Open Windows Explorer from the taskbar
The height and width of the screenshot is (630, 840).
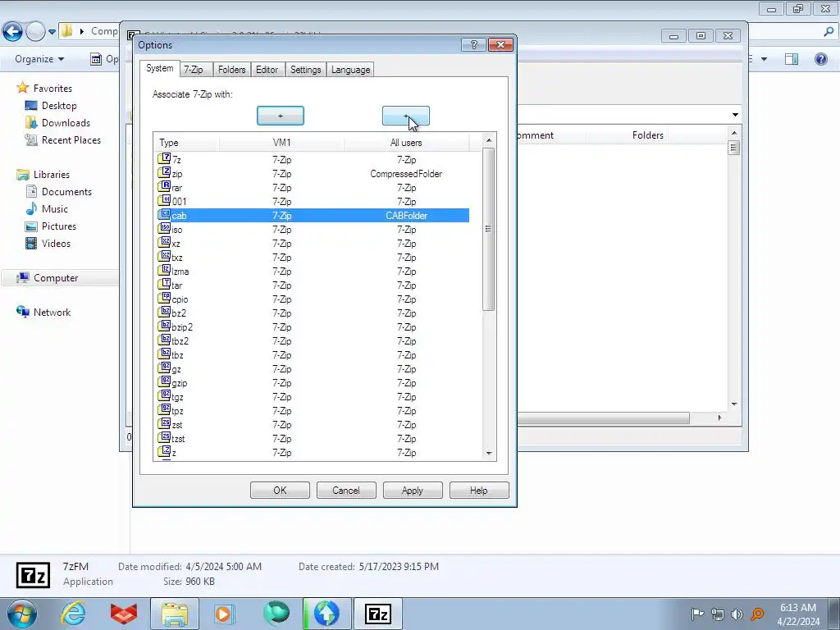point(175,614)
